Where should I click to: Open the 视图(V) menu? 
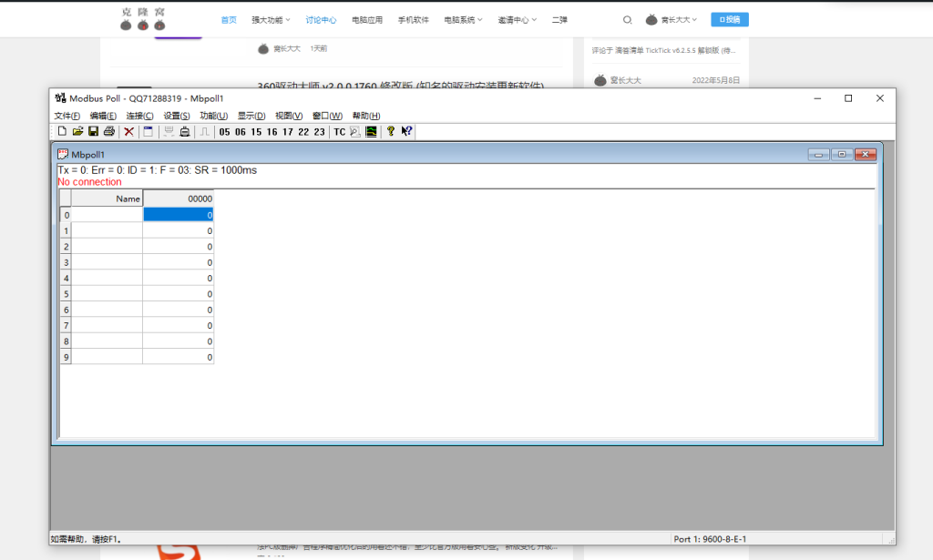click(x=289, y=116)
